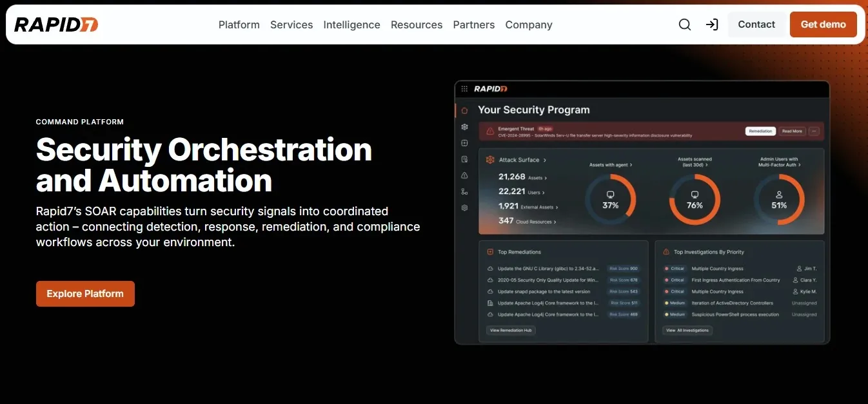Expand the Assets scanned (last 30d) chevron
Image resolution: width=868 pixels, height=404 pixels.
tap(707, 165)
